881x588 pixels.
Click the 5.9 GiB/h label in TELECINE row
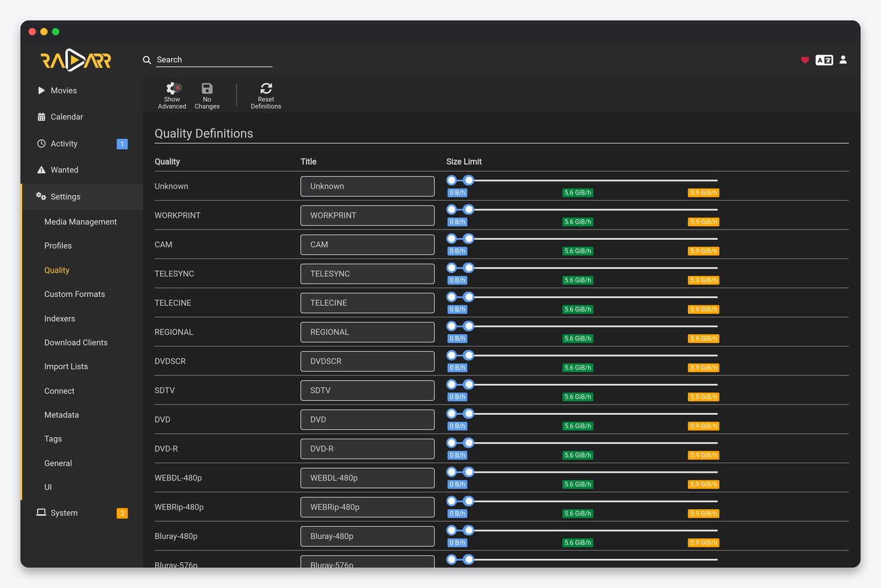coord(703,309)
